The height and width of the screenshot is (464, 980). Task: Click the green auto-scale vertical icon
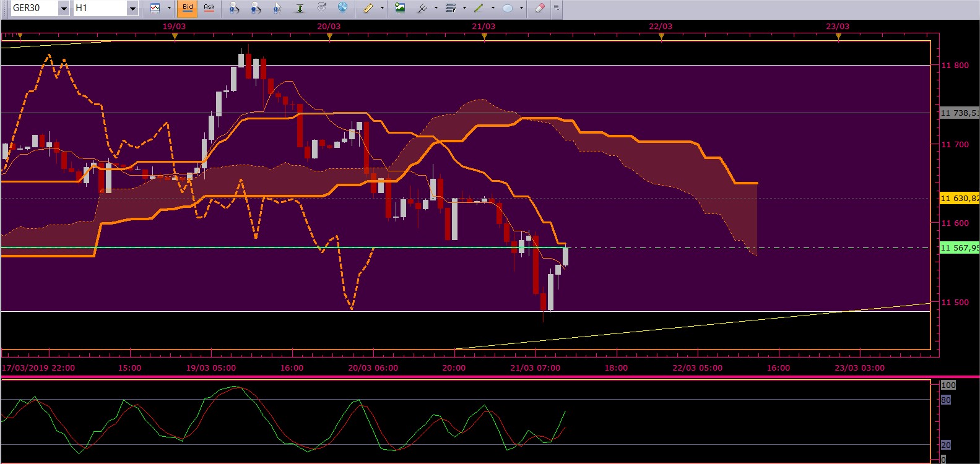300,8
